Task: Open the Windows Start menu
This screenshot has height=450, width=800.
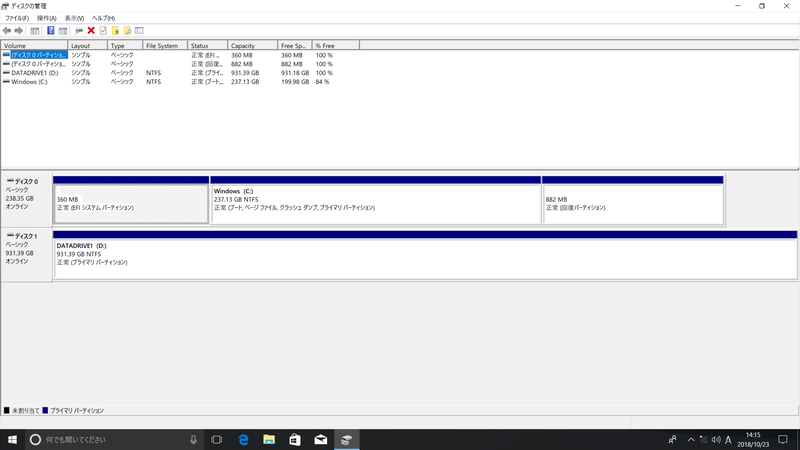Action: 12,439
